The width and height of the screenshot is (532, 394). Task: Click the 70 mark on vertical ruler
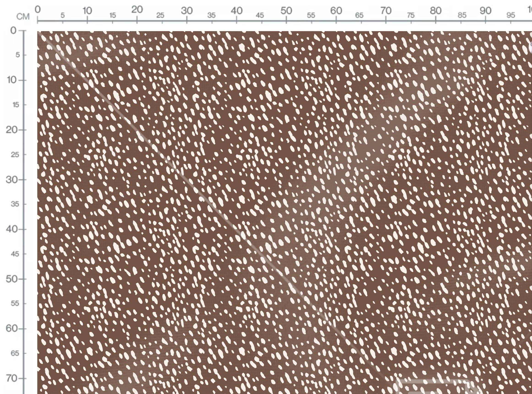(x=12, y=378)
